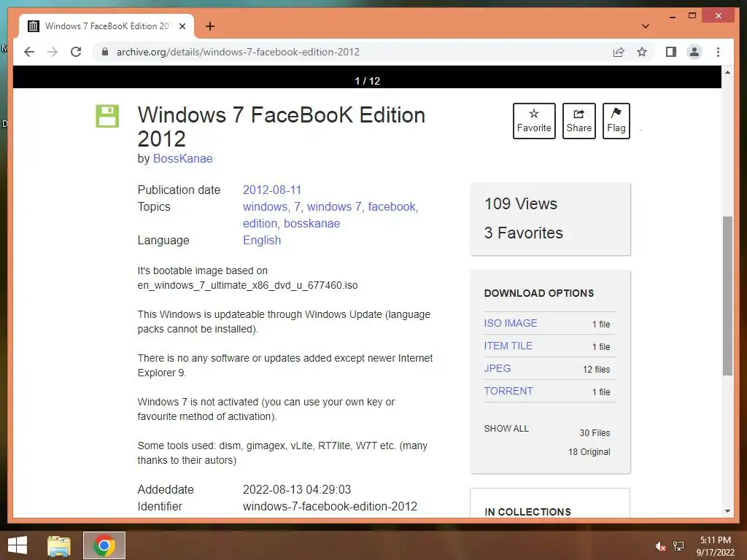The image size is (747, 560).
Task: Click the English language link
Action: pos(262,240)
